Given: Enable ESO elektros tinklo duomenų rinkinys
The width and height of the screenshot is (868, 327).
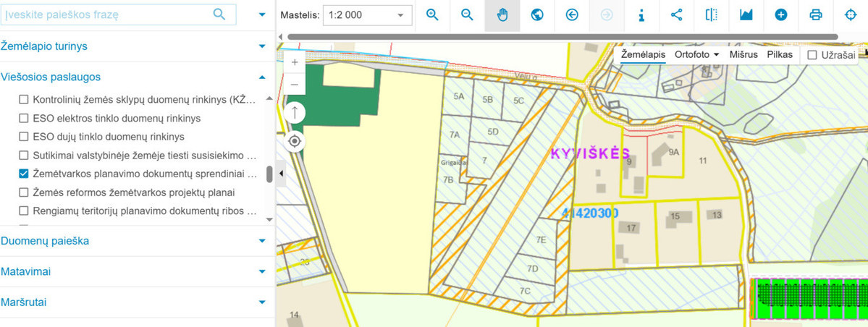Looking at the screenshot, I should [x=23, y=119].
